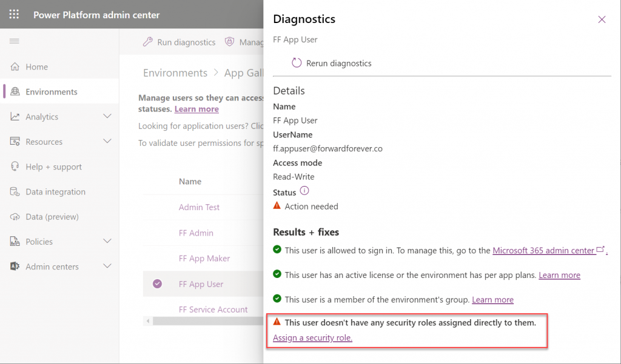Click the Rerun diagnostics refresh icon
The height and width of the screenshot is (364, 621).
click(297, 63)
